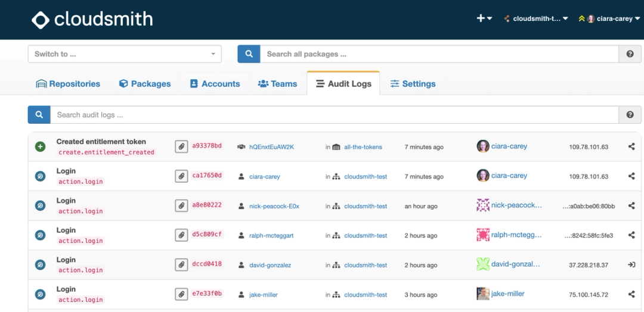Click the paperclip icon next to d5c809cf

click(x=181, y=235)
